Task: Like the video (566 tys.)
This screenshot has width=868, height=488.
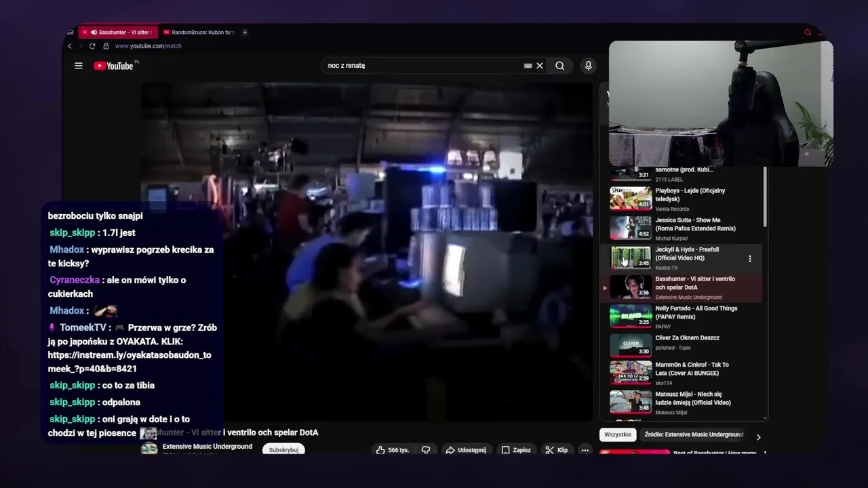Action: 393,450
